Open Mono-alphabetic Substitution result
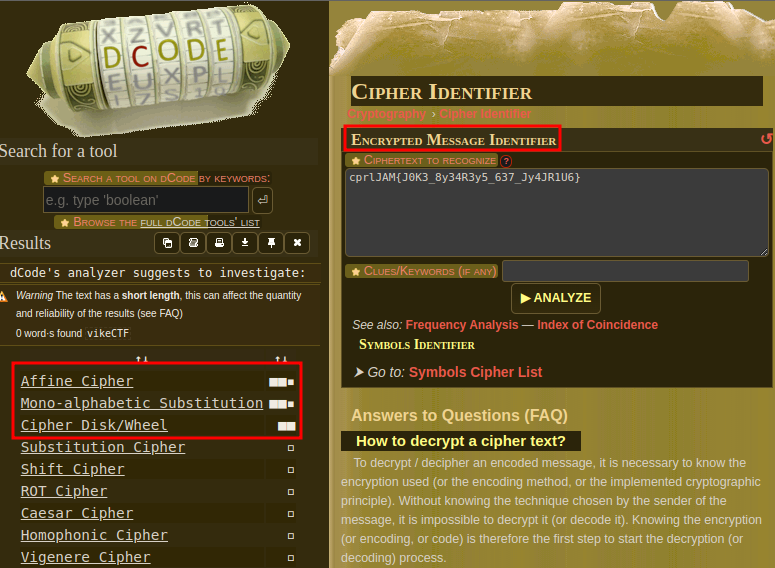This screenshot has width=775, height=568. click(141, 403)
